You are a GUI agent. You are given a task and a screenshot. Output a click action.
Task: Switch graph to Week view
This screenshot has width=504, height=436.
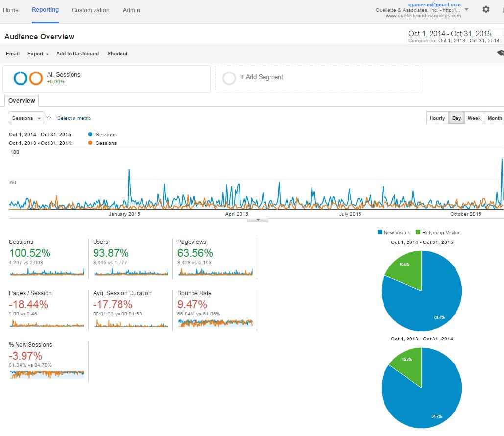click(474, 118)
